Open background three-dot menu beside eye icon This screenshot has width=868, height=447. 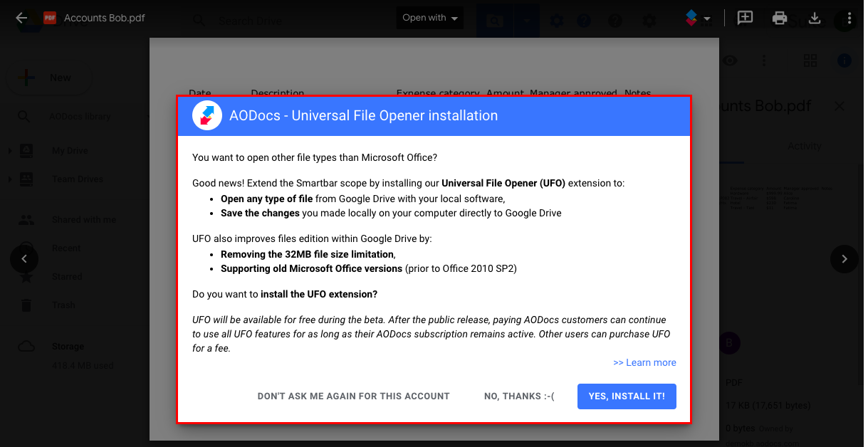(x=764, y=61)
